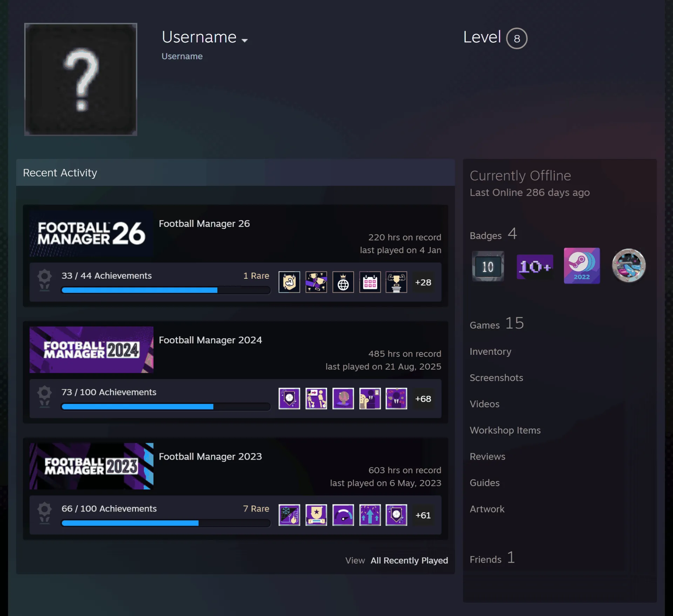The height and width of the screenshot is (616, 673).
Task: Open the Football Manager 2024 game banner
Action: tap(91, 350)
